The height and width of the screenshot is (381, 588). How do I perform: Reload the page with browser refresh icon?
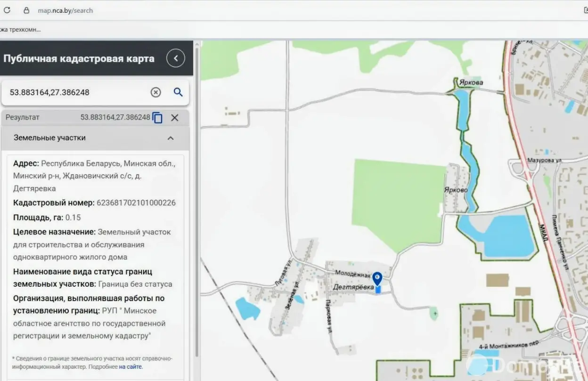tap(7, 10)
